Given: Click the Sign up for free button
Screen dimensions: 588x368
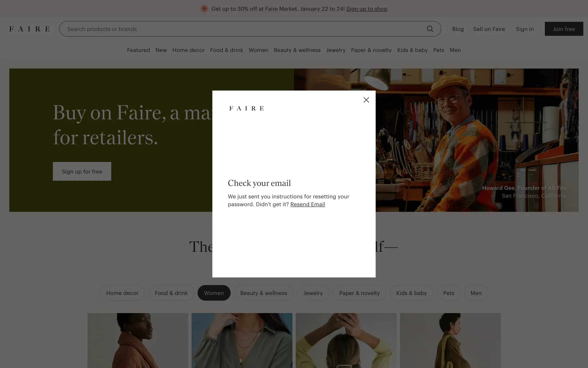Looking at the screenshot, I should click(x=82, y=171).
